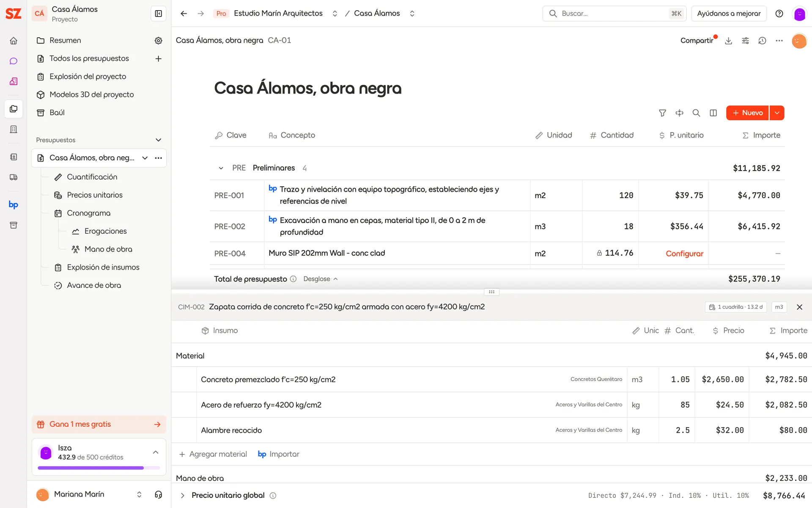The image size is (812, 508).
Task: Expand Precio unitario global row
Action: (183, 496)
